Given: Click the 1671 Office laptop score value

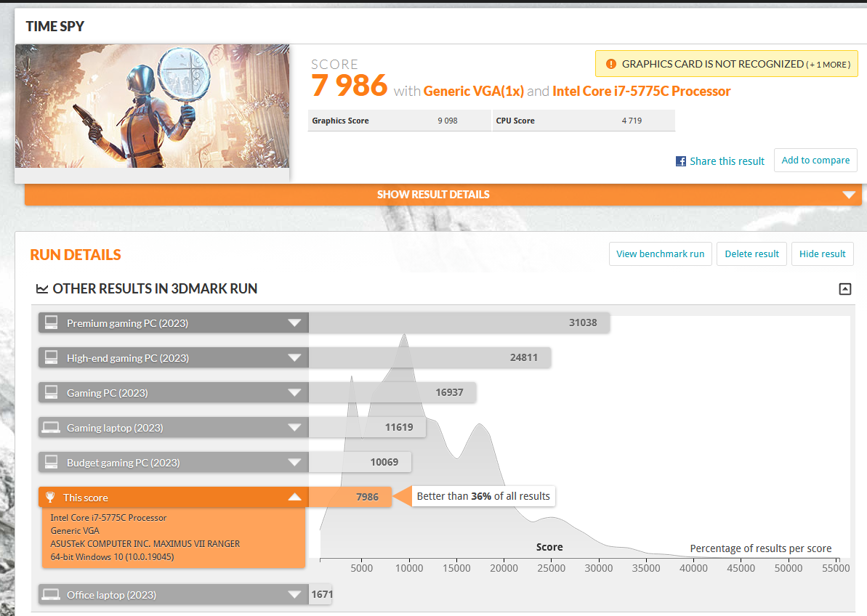Looking at the screenshot, I should point(322,594).
